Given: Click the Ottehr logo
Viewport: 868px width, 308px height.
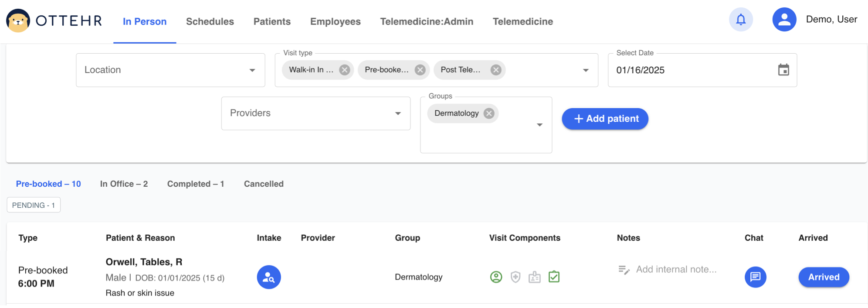Looking at the screenshot, I should tap(54, 21).
